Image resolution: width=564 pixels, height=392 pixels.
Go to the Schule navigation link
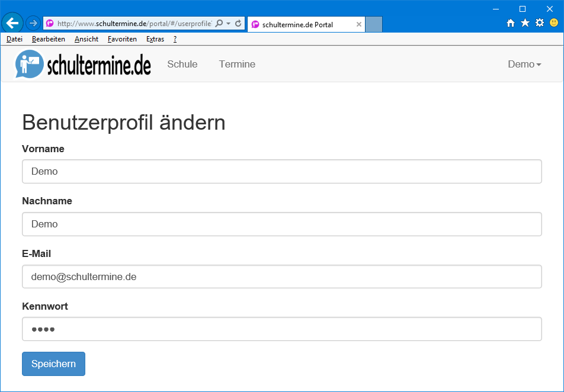[x=182, y=64]
